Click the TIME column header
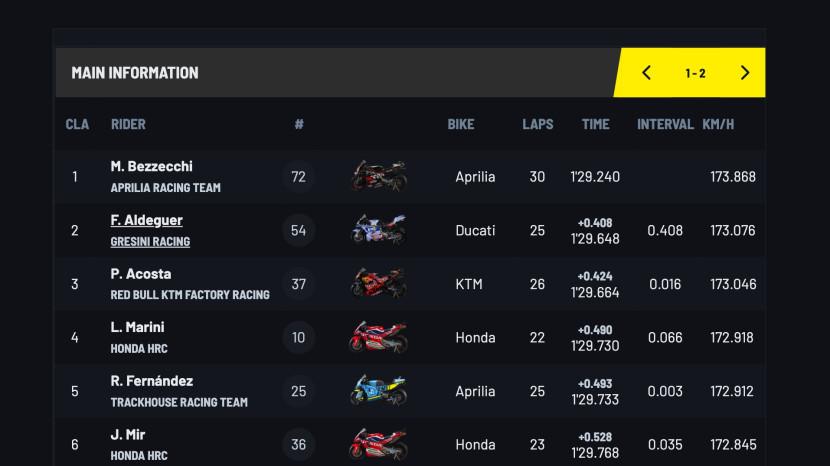This screenshot has height=466, width=830. tap(595, 125)
